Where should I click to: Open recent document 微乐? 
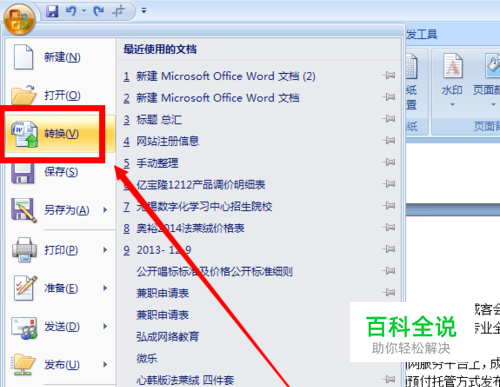(x=147, y=358)
